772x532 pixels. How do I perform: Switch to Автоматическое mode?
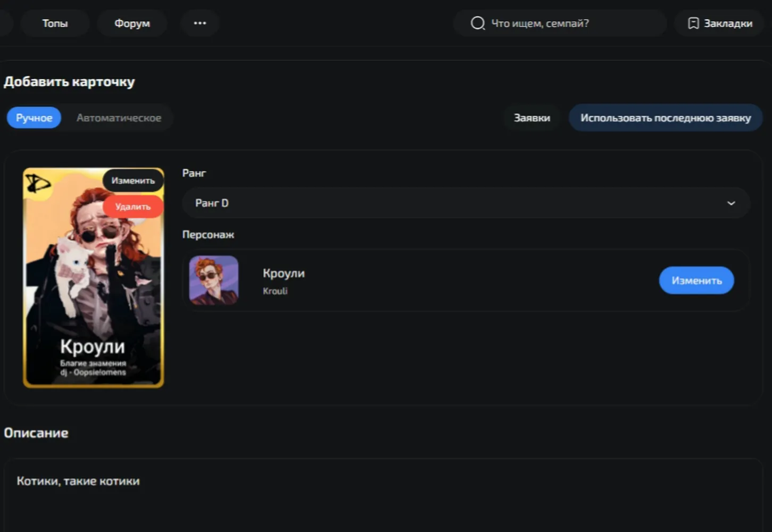(x=119, y=118)
